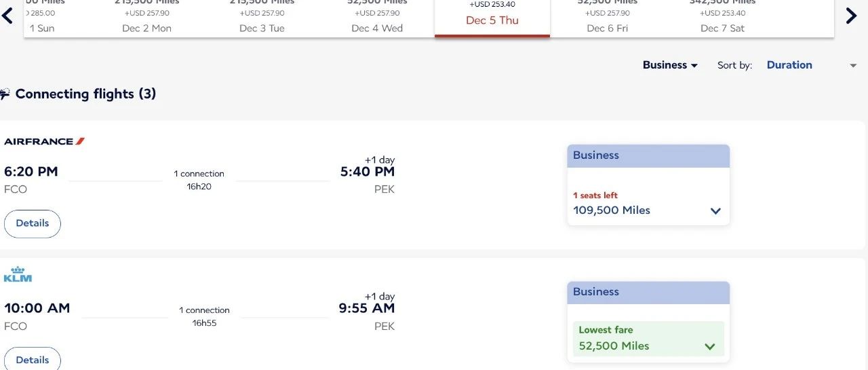Select the currently active Dec 5 Thu tab
The height and width of the screenshot is (370, 868).
point(492,18)
